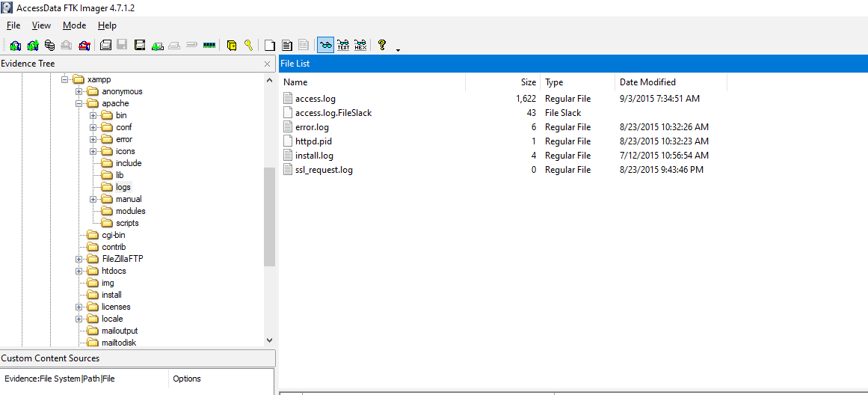Close the Evidence Tree panel
The height and width of the screenshot is (395, 868).
pyautogui.click(x=268, y=64)
